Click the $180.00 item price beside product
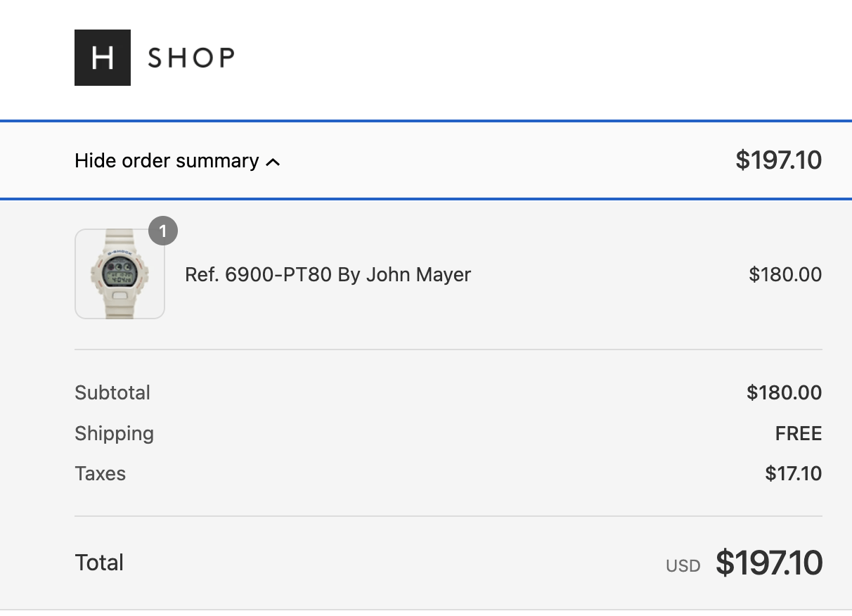 tap(785, 274)
